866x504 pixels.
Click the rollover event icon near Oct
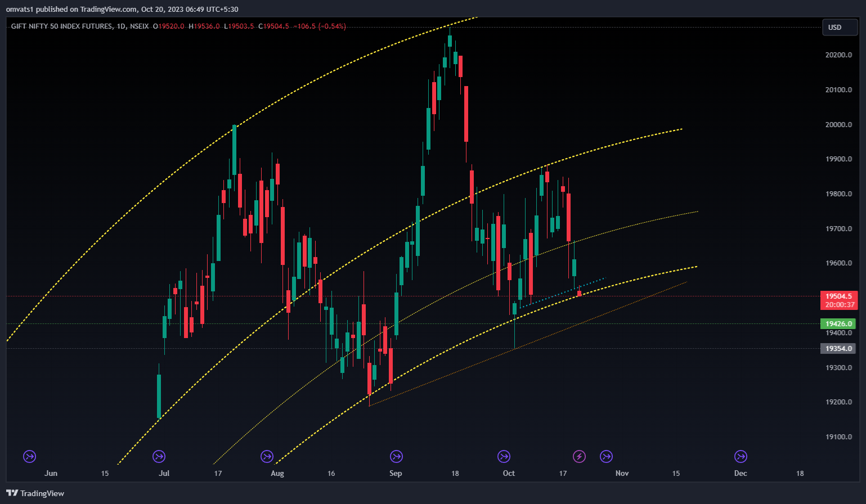(x=504, y=456)
